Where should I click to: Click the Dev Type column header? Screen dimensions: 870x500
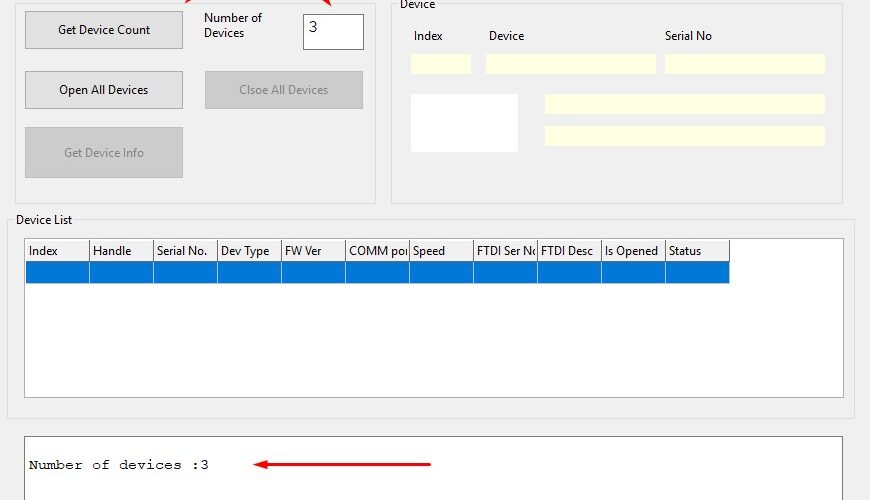pyautogui.click(x=249, y=251)
